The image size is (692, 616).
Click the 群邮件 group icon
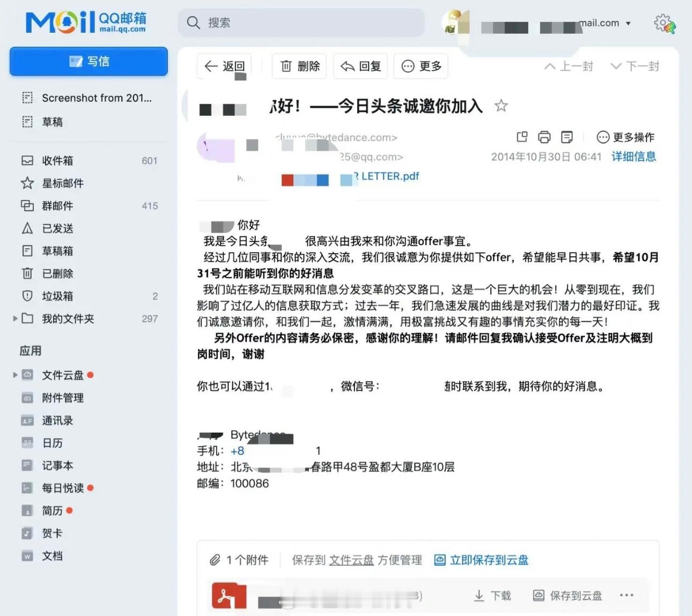click(27, 205)
